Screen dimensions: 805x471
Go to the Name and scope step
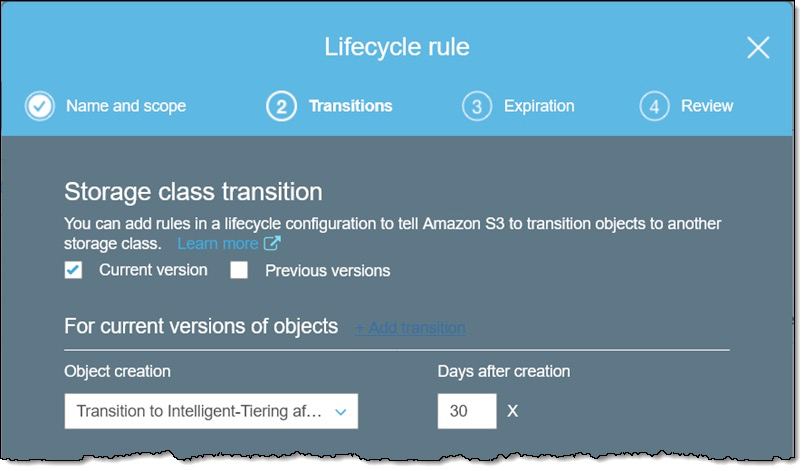[x=126, y=106]
